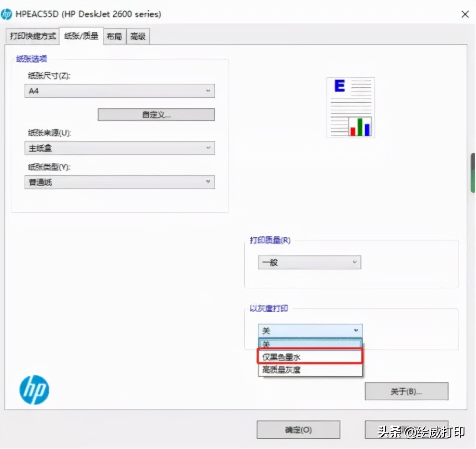
Task: Confirm settings with the 确定(O) button
Action: [297, 430]
